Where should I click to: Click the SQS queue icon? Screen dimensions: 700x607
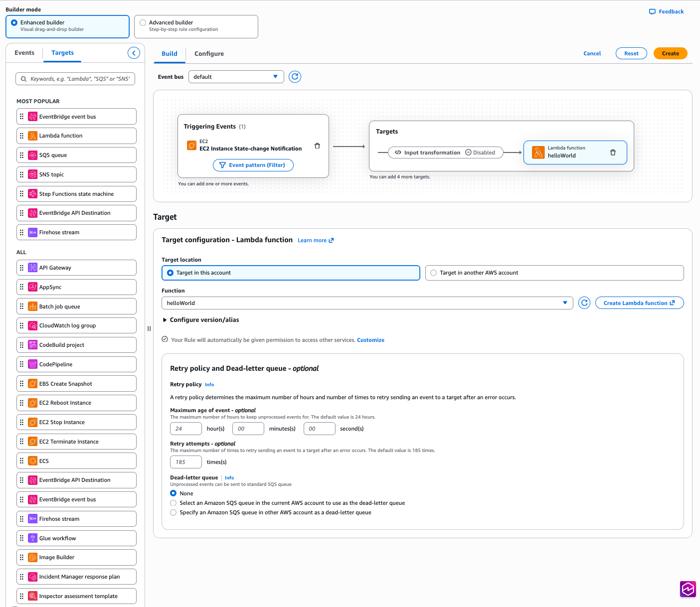click(x=32, y=155)
